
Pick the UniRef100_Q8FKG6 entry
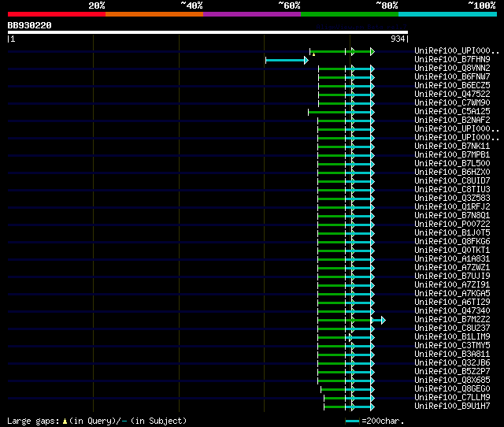(452, 242)
